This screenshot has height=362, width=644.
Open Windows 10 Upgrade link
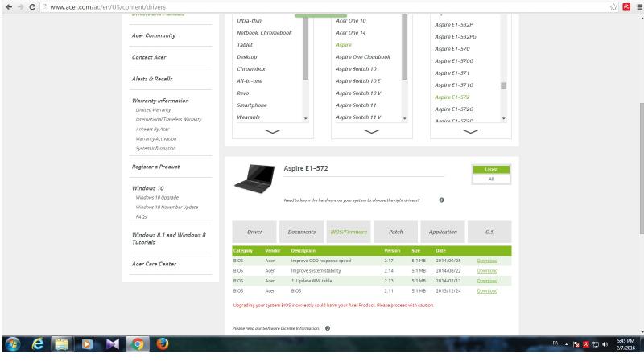coord(157,197)
